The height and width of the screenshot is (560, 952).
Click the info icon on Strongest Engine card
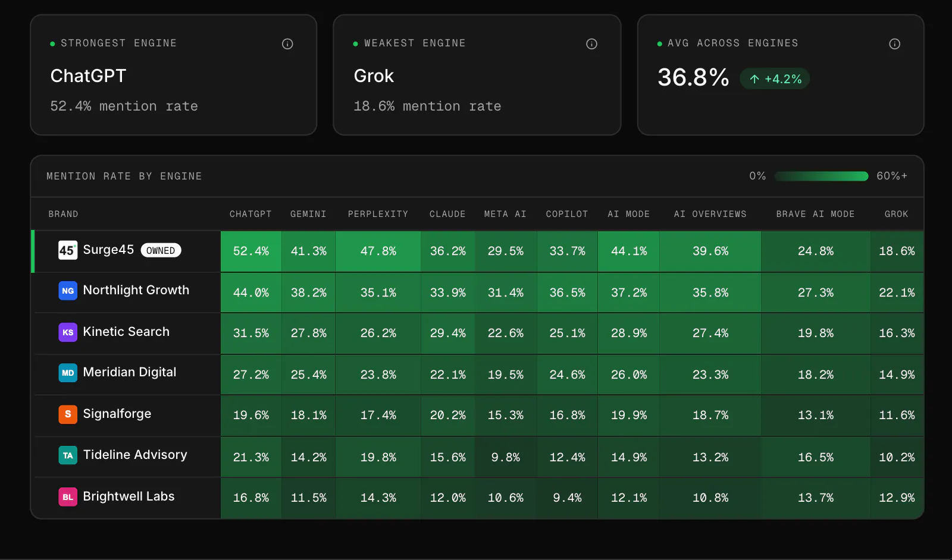(x=287, y=44)
